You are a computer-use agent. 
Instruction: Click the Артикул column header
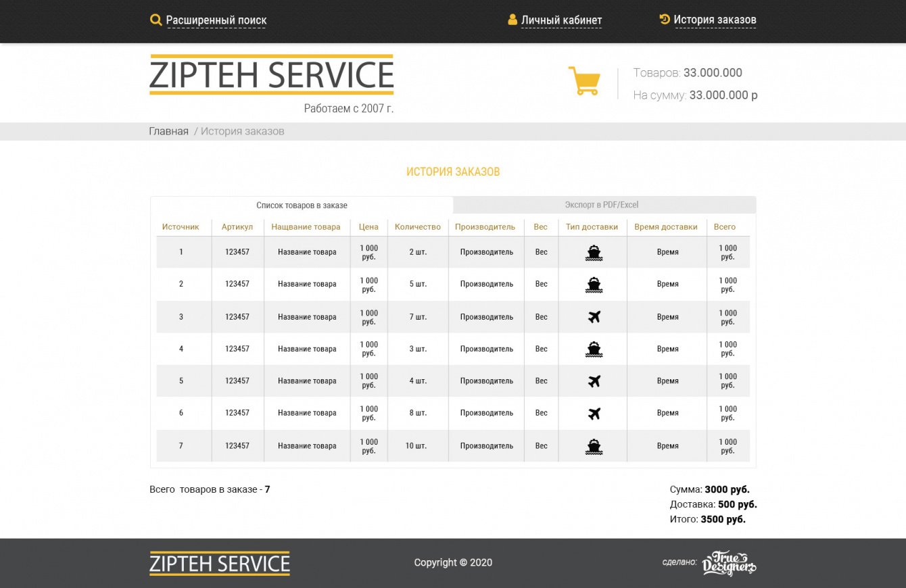237,227
